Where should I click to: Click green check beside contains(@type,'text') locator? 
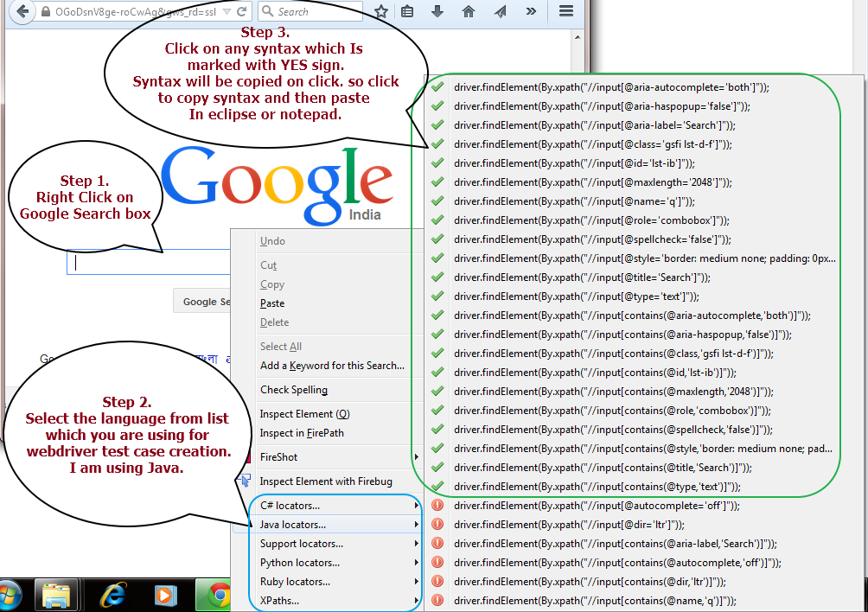[x=437, y=486]
